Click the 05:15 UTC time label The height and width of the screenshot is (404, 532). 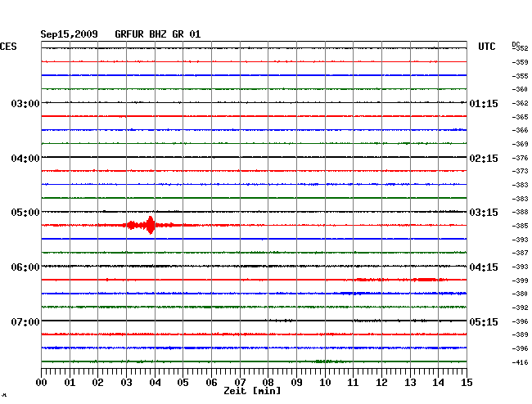tap(484, 321)
